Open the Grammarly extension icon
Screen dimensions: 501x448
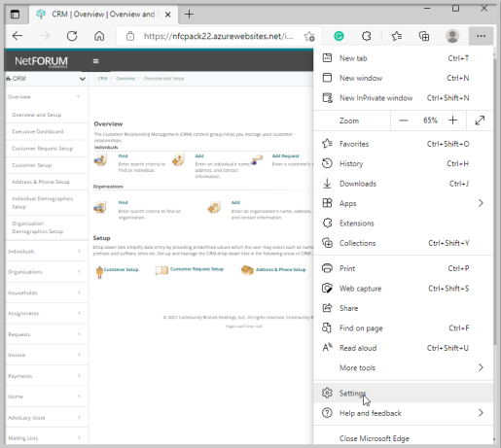click(x=339, y=36)
